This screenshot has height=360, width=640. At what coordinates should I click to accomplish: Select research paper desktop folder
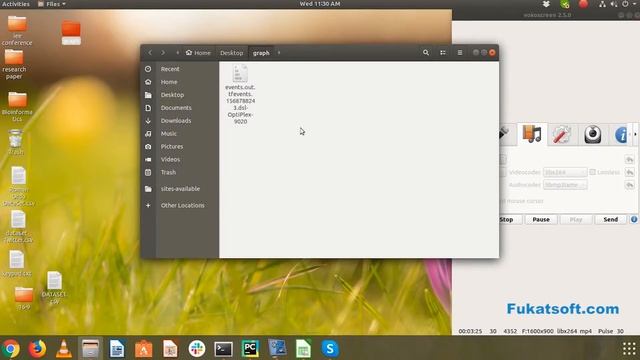coord(14,64)
